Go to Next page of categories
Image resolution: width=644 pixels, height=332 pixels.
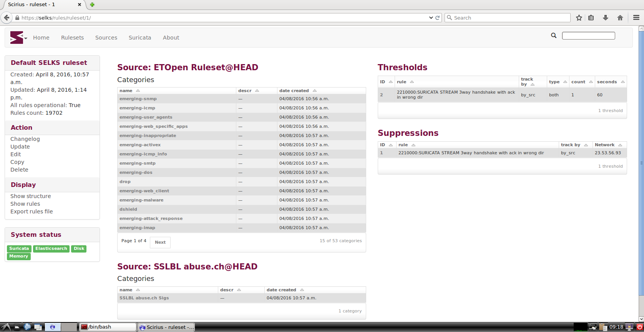pos(160,242)
